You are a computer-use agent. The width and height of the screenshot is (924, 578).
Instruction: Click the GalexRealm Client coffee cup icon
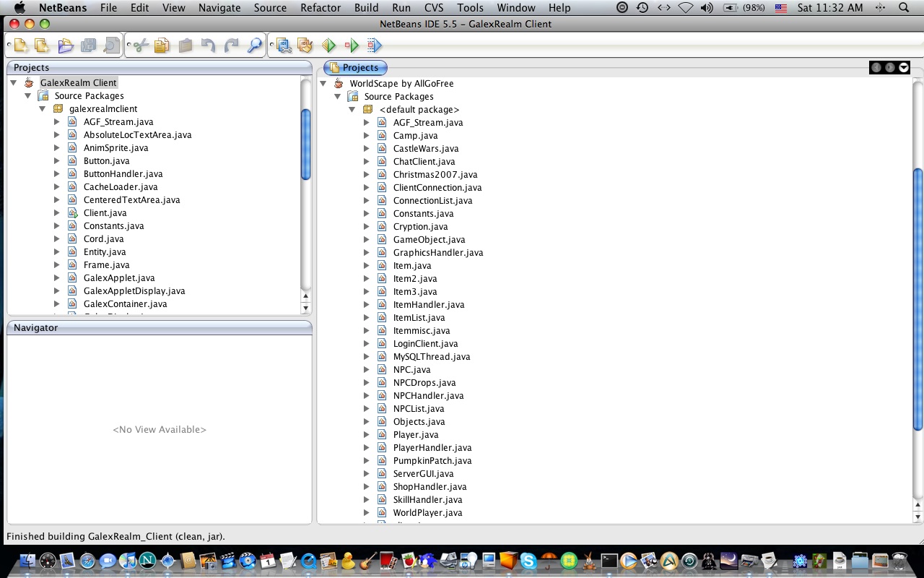point(29,83)
